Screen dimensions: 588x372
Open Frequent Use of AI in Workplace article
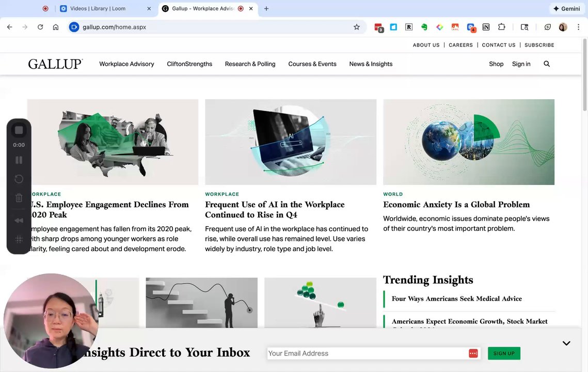[x=275, y=209]
